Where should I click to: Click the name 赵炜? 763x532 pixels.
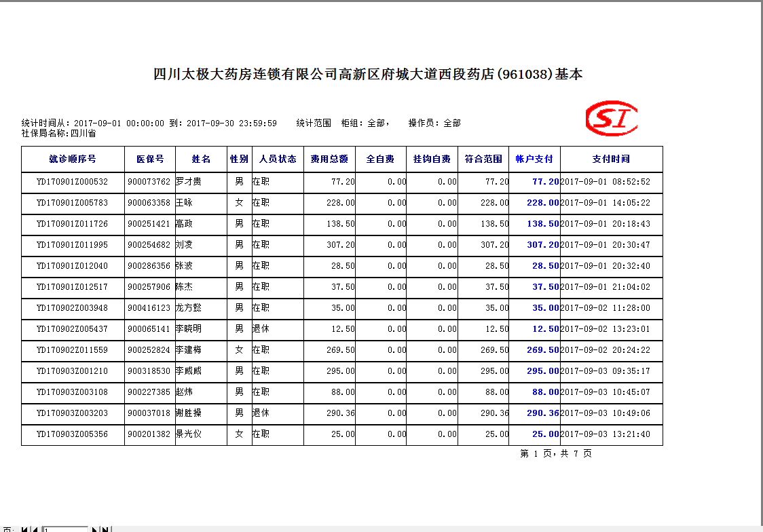[185, 392]
